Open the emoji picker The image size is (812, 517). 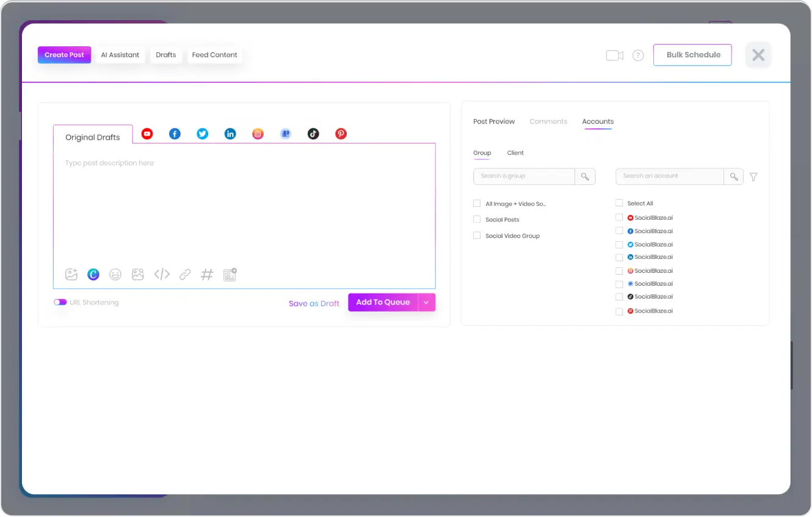115,275
